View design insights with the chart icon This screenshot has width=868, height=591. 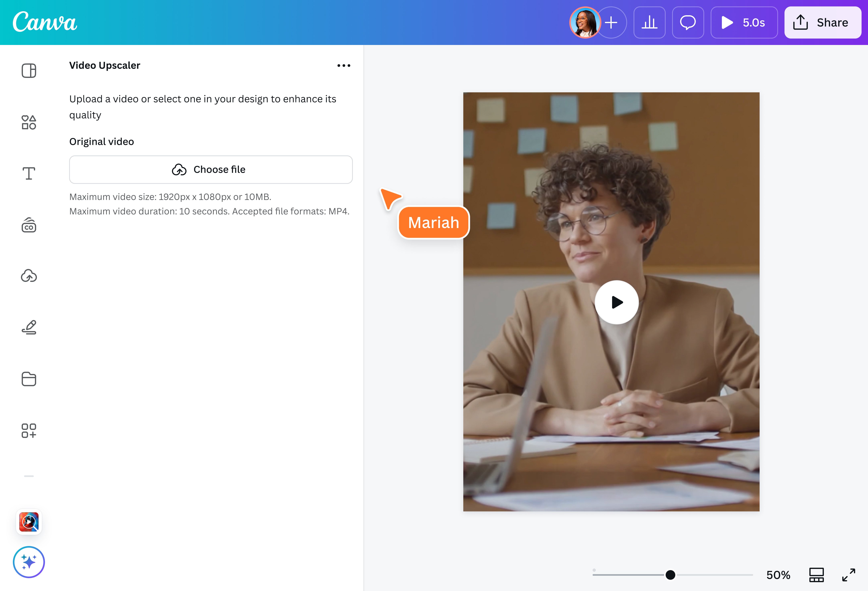(650, 22)
